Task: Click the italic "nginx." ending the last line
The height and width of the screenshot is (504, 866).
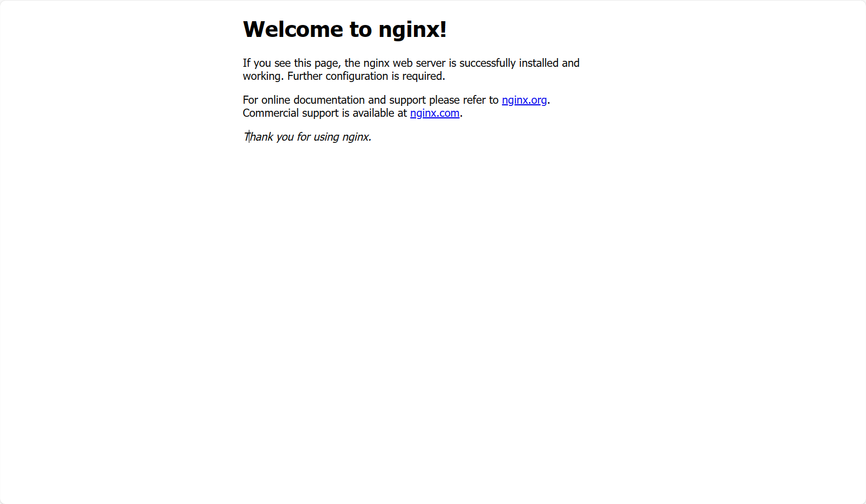Action: pos(357,137)
